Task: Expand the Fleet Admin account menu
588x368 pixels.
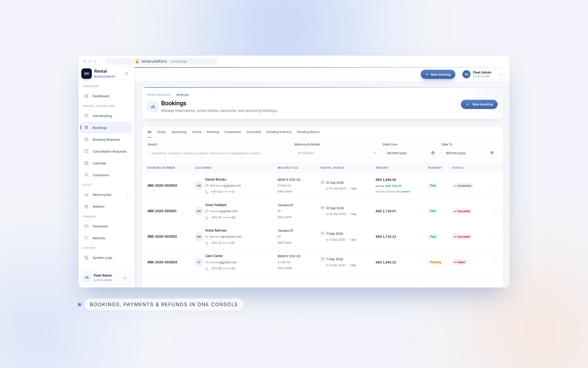Action: 483,74
